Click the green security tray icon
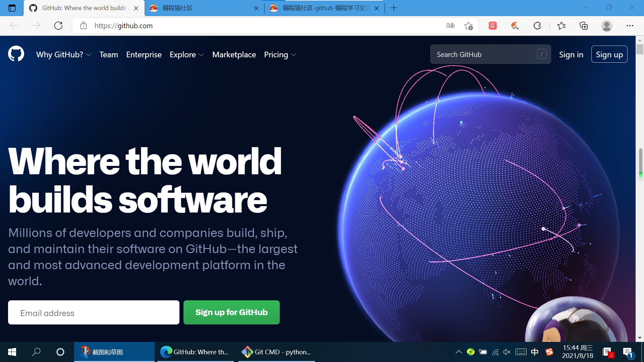The width and height of the screenshot is (644, 362). click(x=471, y=352)
